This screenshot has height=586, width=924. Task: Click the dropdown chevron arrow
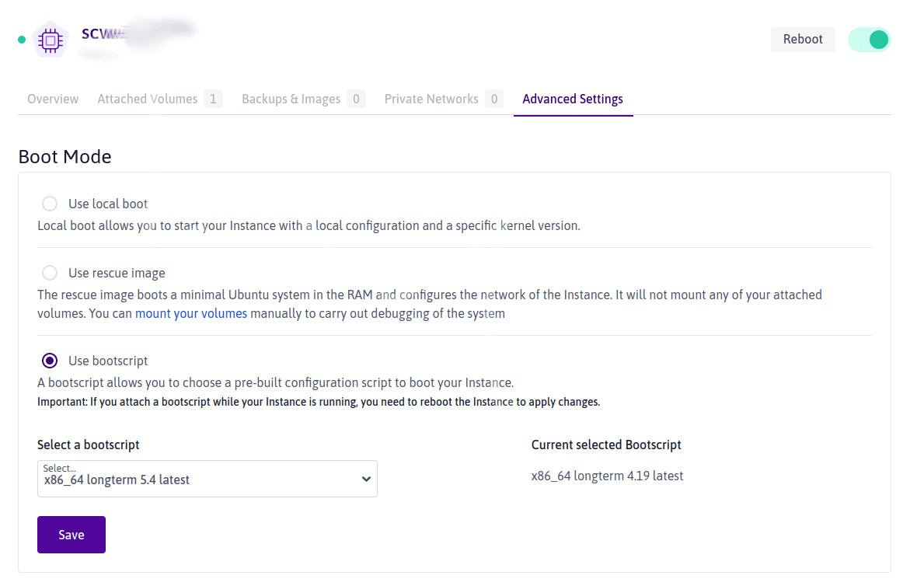367,480
